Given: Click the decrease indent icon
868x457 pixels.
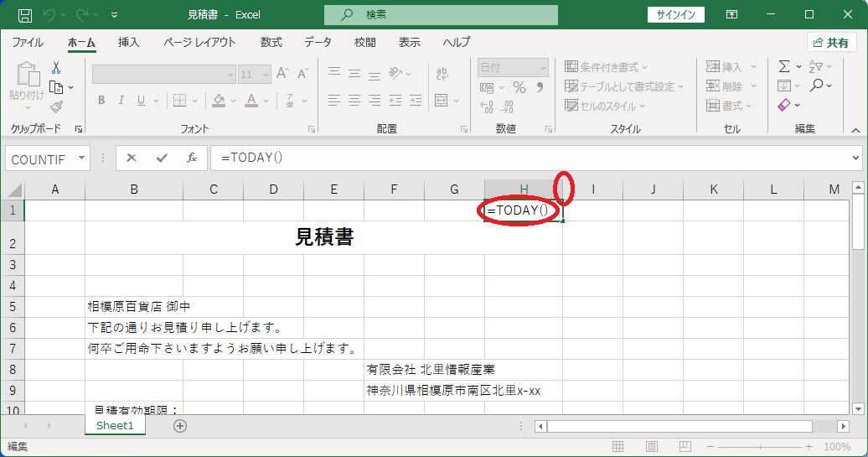Looking at the screenshot, I should pyautogui.click(x=395, y=101).
